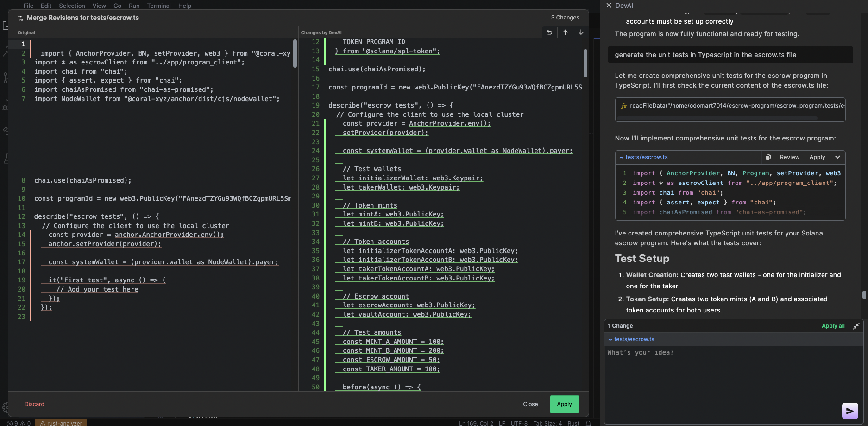
Task: Click the "Original" pane label
Action: pos(26,32)
